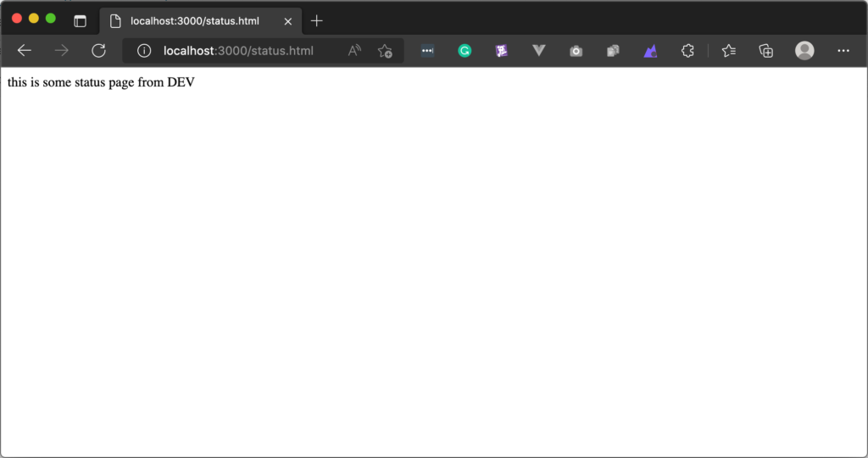Reload the status page
The width and height of the screenshot is (868, 458).
click(x=98, y=51)
